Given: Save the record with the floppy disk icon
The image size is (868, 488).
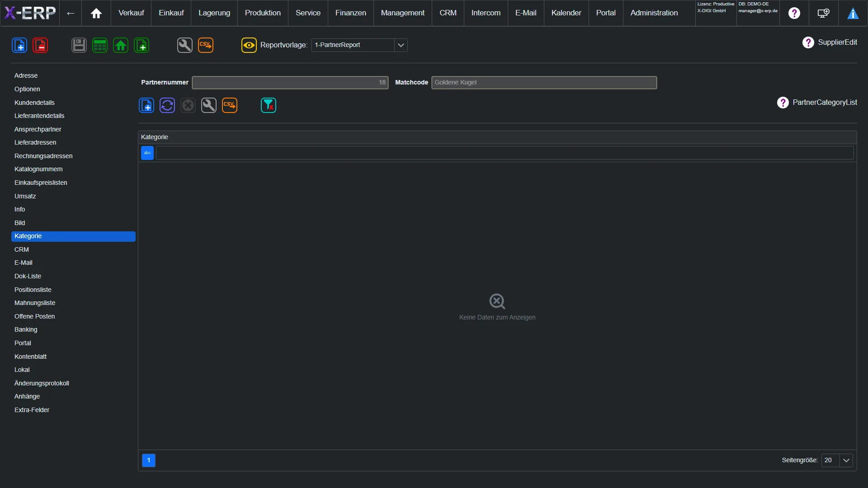Looking at the screenshot, I should tap(79, 45).
